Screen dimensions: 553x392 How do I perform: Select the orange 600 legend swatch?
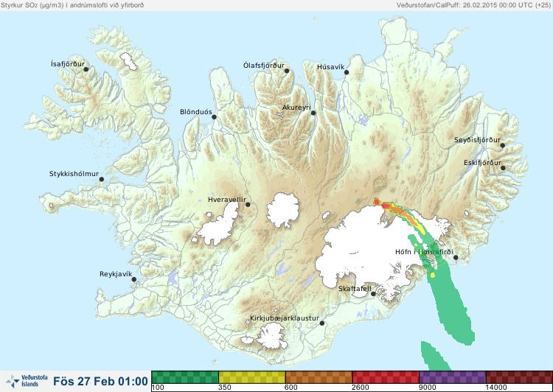pyautogui.click(x=319, y=377)
